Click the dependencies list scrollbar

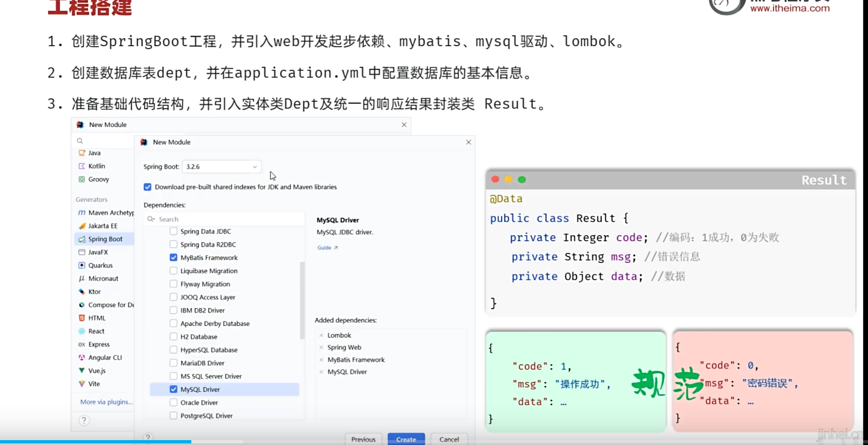point(302,300)
